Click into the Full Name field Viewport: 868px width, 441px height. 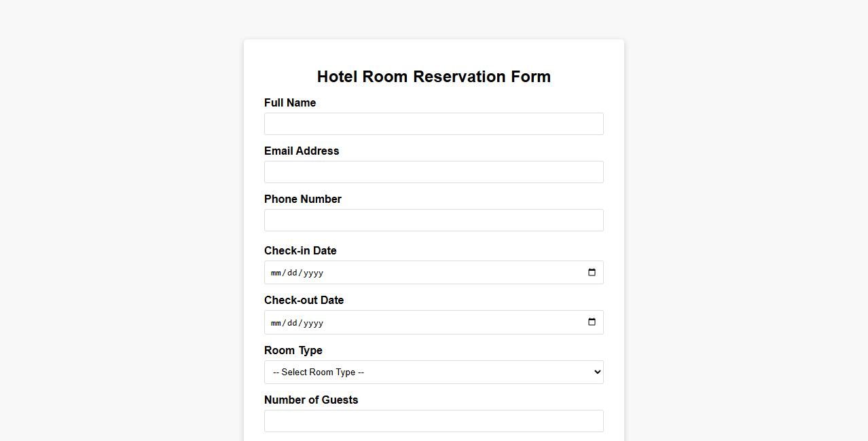click(x=434, y=123)
